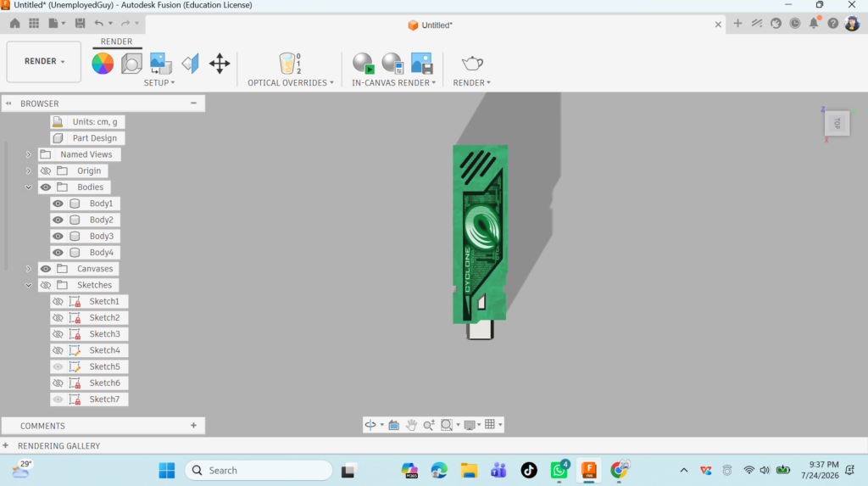Expand the Origin folder
This screenshot has width=868, height=486.
coord(28,170)
